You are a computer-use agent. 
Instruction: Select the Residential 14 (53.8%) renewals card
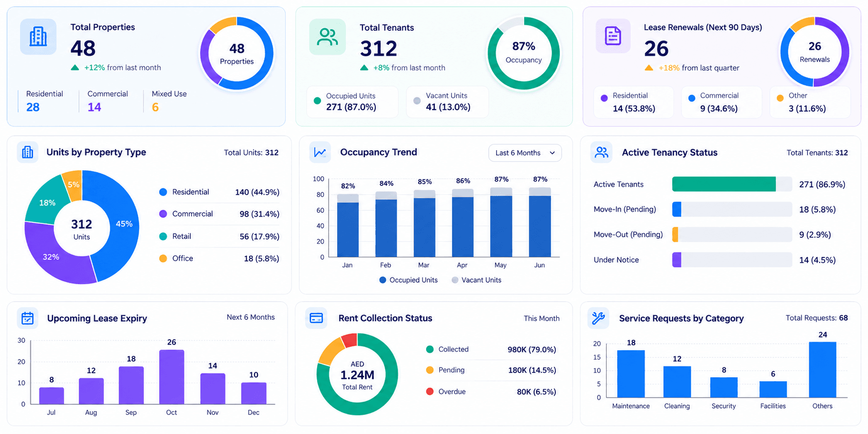pyautogui.click(x=634, y=102)
